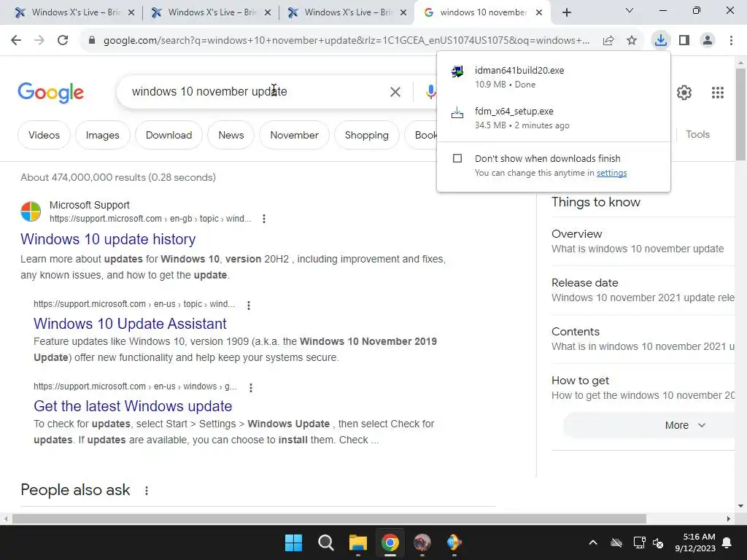Open the notification bell in system tray
The width and height of the screenshot is (747, 560).
tap(727, 542)
